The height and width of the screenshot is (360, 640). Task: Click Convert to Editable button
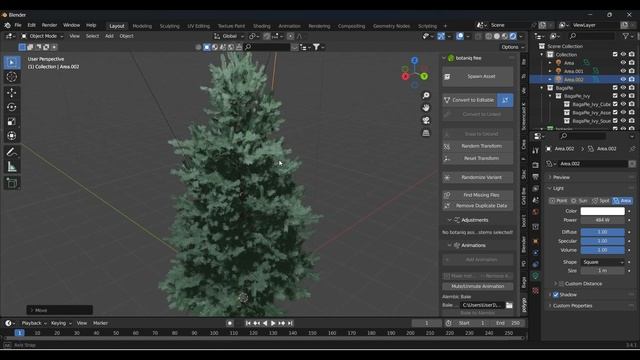[470, 100]
